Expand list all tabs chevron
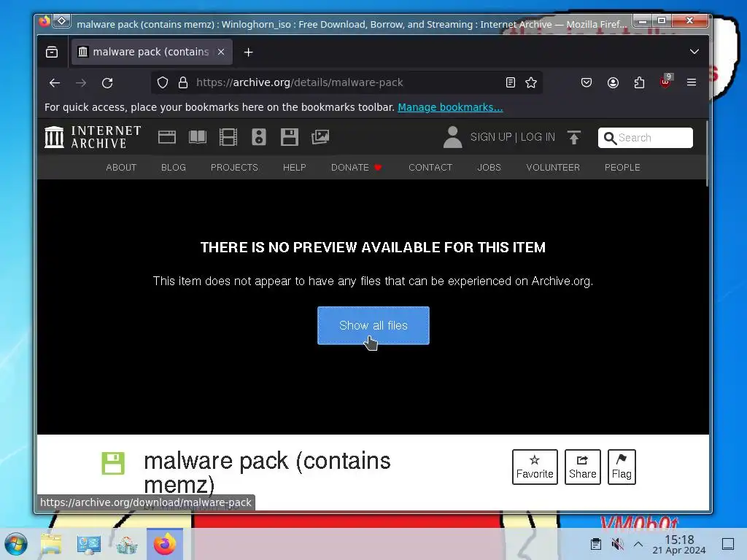Viewport: 747px width, 560px height. (x=694, y=52)
